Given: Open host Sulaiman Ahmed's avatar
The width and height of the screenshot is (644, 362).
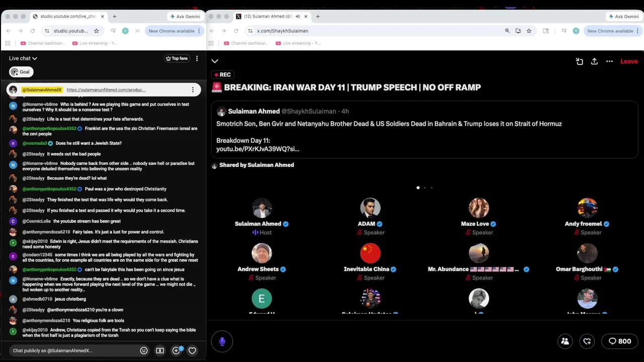Looking at the screenshot, I should (x=262, y=208).
